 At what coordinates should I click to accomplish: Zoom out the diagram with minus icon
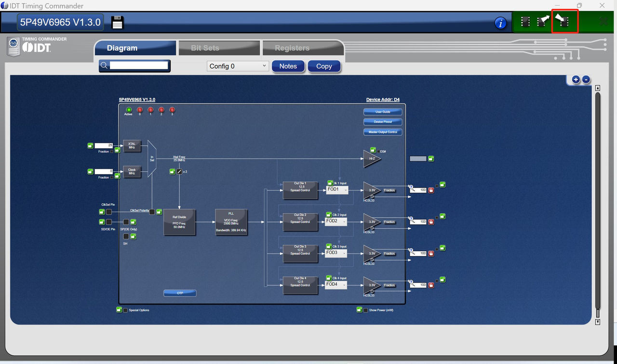point(586,80)
